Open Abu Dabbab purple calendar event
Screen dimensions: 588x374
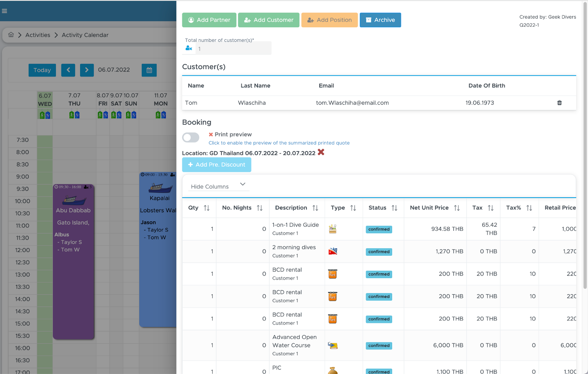pyautogui.click(x=73, y=262)
